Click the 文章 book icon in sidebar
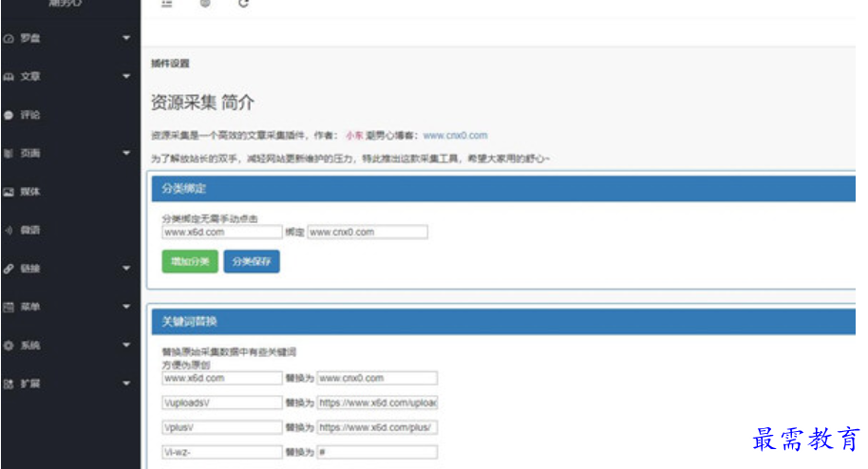The width and height of the screenshot is (868, 469). click(9, 77)
